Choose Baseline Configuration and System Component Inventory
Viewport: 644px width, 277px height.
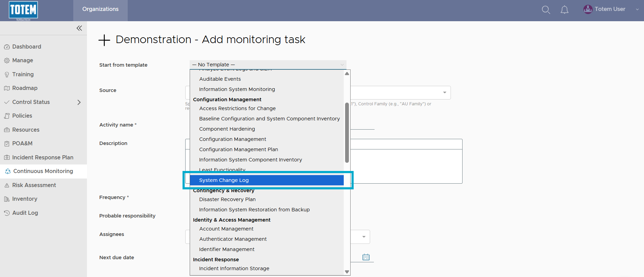pos(267,119)
